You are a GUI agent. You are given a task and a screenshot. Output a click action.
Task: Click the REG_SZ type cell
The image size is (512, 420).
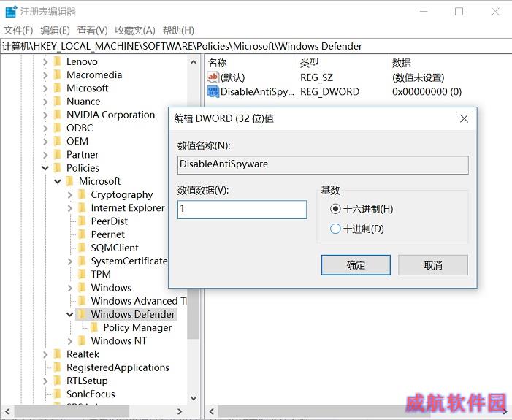pos(316,77)
